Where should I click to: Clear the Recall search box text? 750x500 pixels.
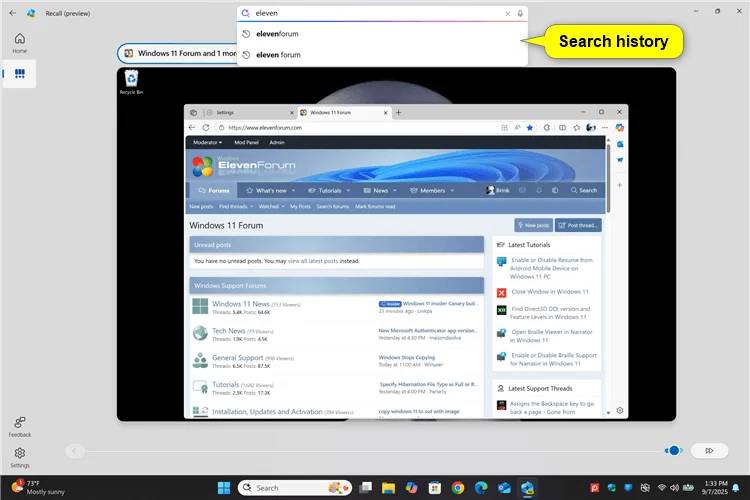(507, 13)
